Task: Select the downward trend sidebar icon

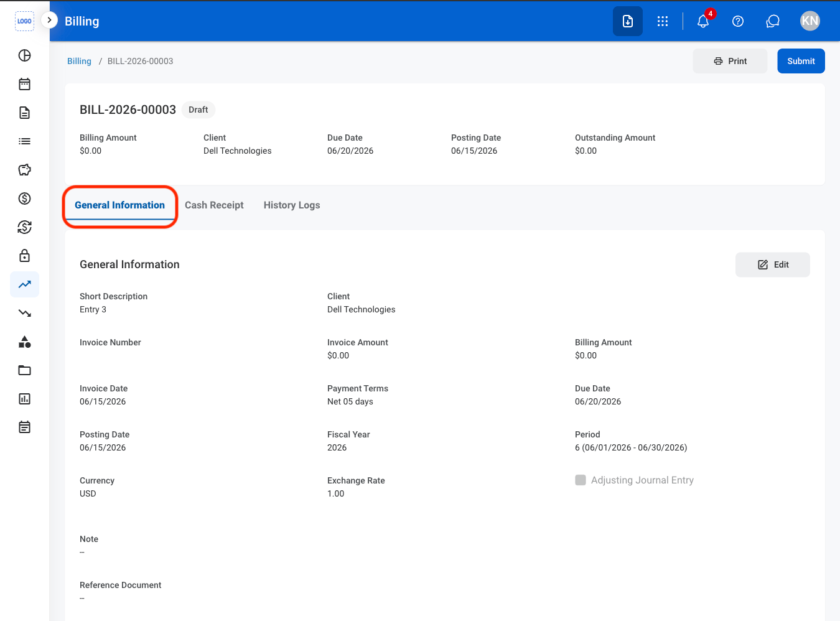Action: 24,313
